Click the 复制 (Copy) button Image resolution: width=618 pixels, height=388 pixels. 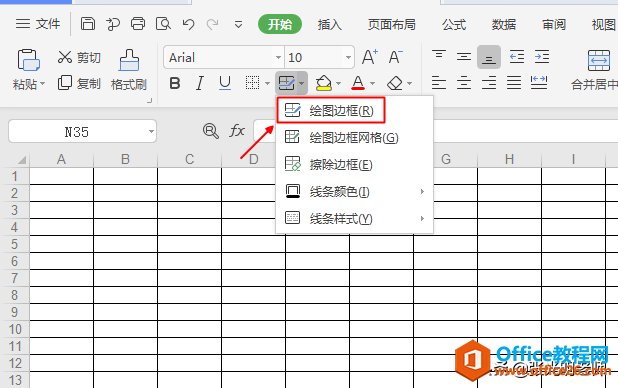(79, 83)
